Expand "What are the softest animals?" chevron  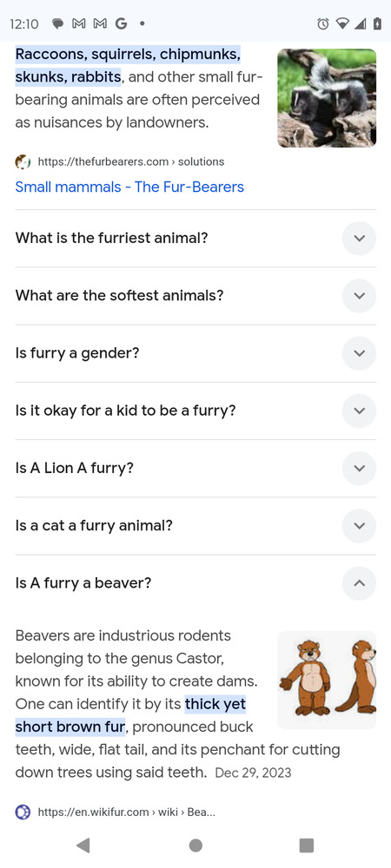pyautogui.click(x=359, y=296)
